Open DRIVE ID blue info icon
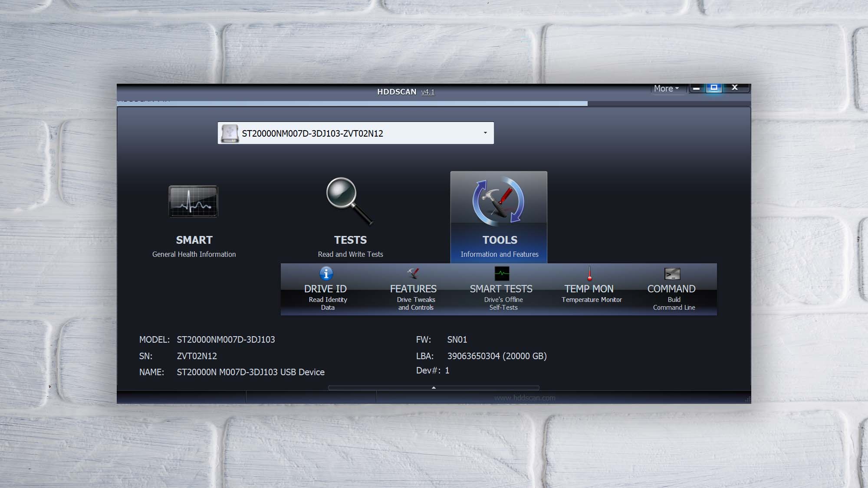Viewport: 868px width, 488px height. pyautogui.click(x=326, y=274)
